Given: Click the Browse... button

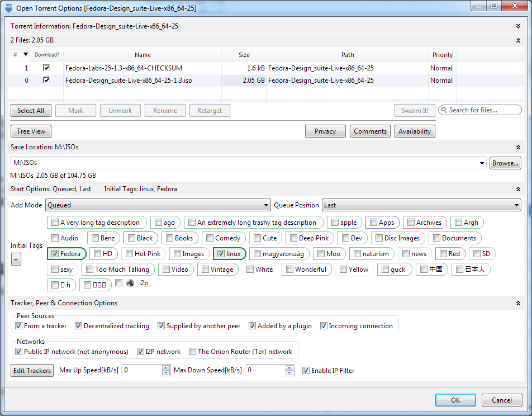Looking at the screenshot, I should 505,163.
